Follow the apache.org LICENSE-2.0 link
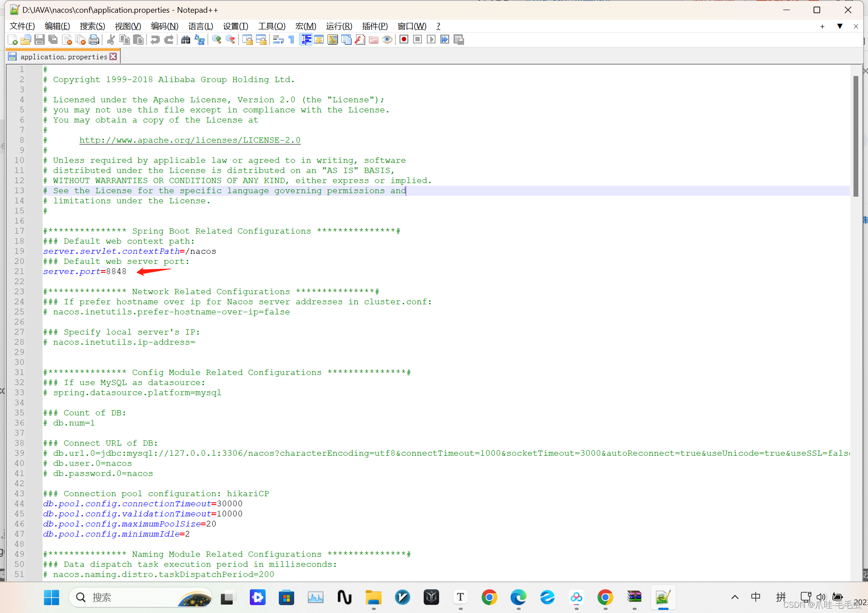 tap(190, 140)
